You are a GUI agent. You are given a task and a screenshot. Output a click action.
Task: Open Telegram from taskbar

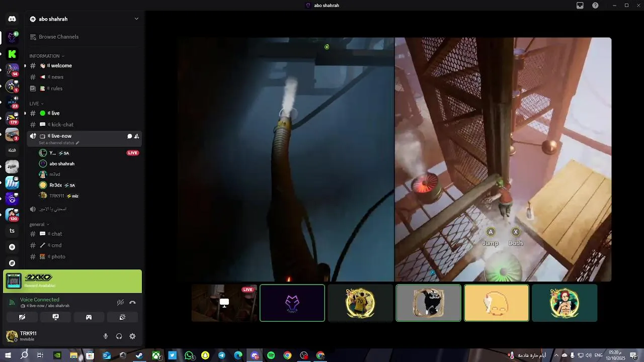pos(221,355)
